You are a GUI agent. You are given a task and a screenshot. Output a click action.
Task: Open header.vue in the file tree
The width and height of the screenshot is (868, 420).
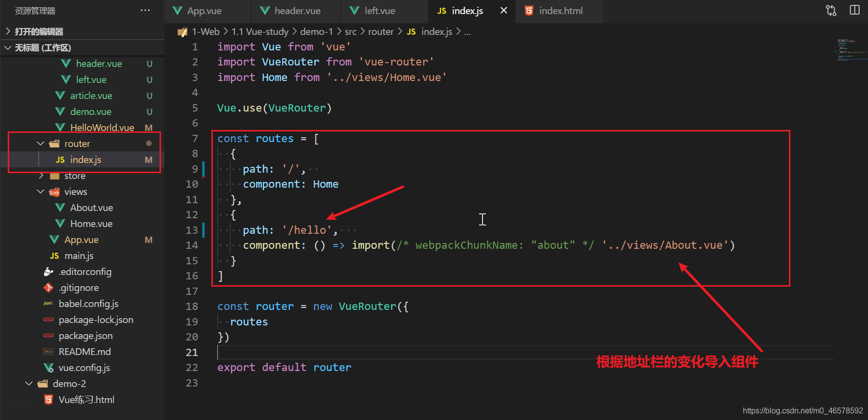point(99,64)
